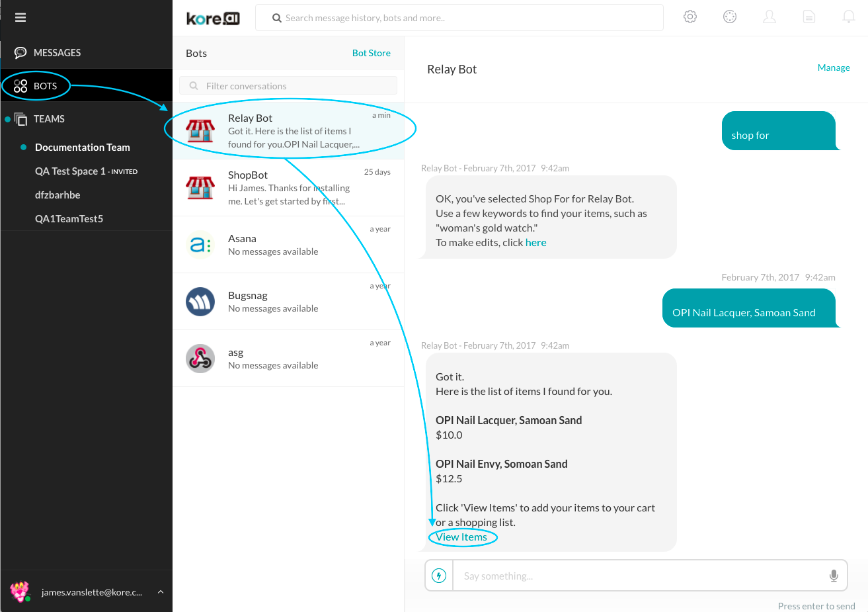The width and height of the screenshot is (868, 612).
Task: Click the lightning bolt icon beside message input
Action: coord(439,576)
